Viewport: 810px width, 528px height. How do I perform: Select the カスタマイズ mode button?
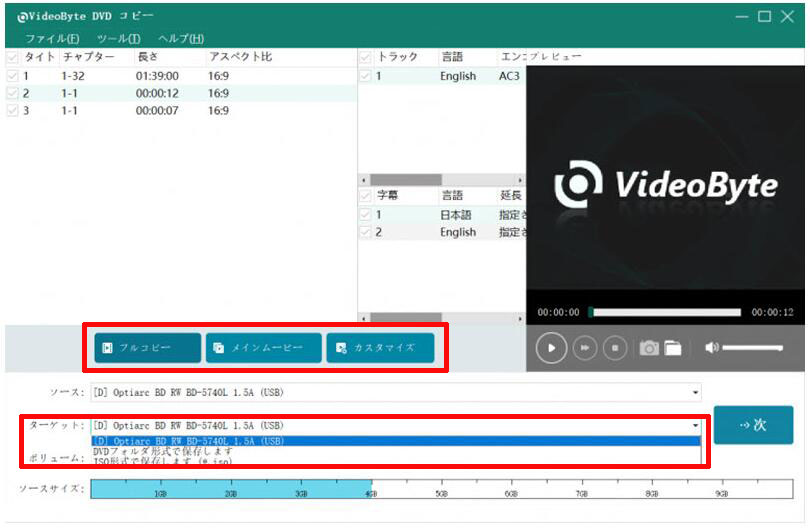pos(380,348)
